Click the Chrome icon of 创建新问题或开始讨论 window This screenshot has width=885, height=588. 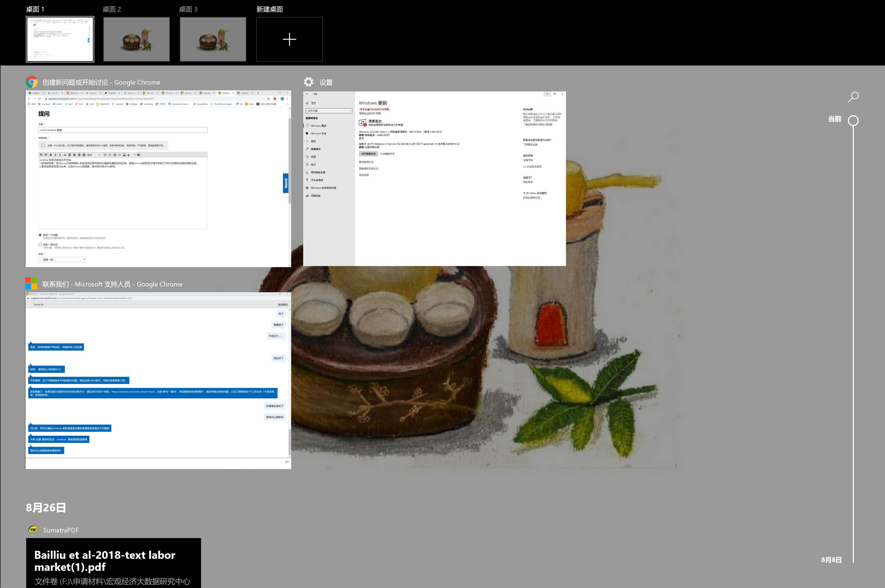(31, 82)
